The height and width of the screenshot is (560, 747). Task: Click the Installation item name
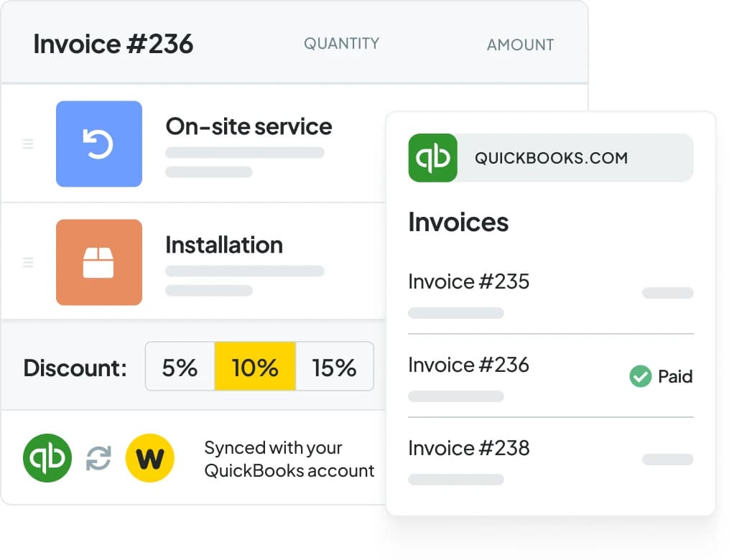tap(224, 246)
